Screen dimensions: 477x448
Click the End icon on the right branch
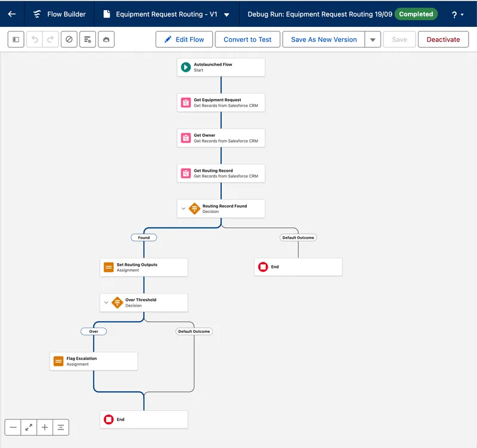(x=263, y=267)
